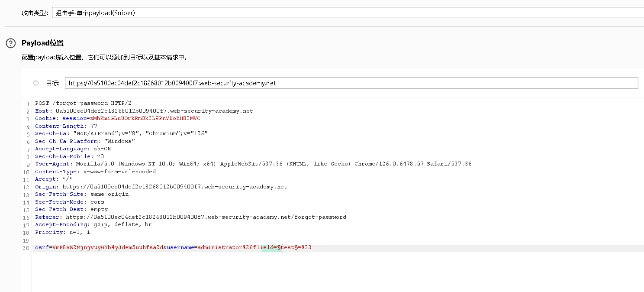This screenshot has height=292, width=644.
Task: Click the Content-Type x-www-form-urlencoded line
Action: pyautogui.click(x=95, y=172)
